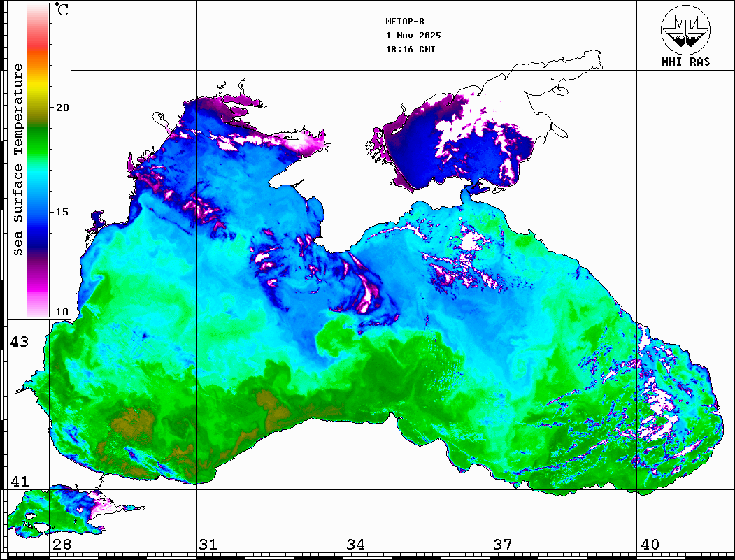735x560 pixels.
Task: Click the MHI RAS text under logo
Action: coord(685,62)
